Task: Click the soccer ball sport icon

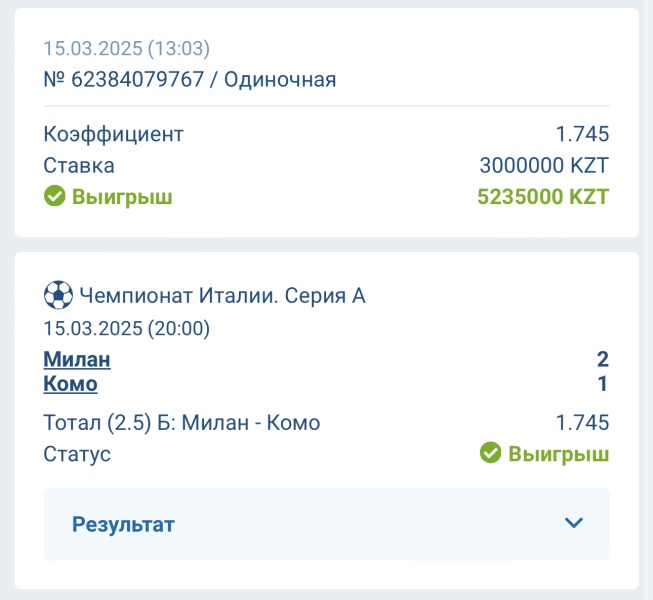Action: [58, 295]
